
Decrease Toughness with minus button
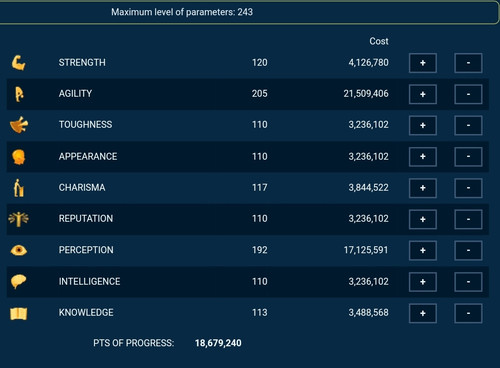[x=468, y=125]
